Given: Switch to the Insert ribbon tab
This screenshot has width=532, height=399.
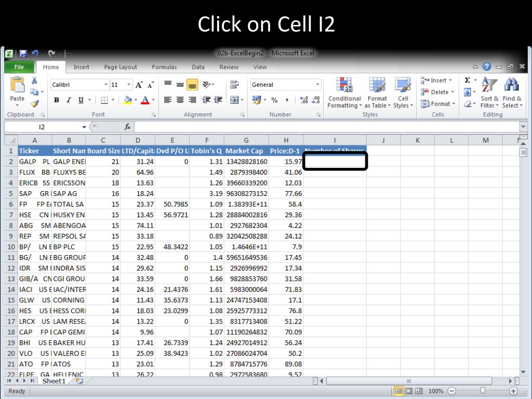Looking at the screenshot, I should (82, 67).
